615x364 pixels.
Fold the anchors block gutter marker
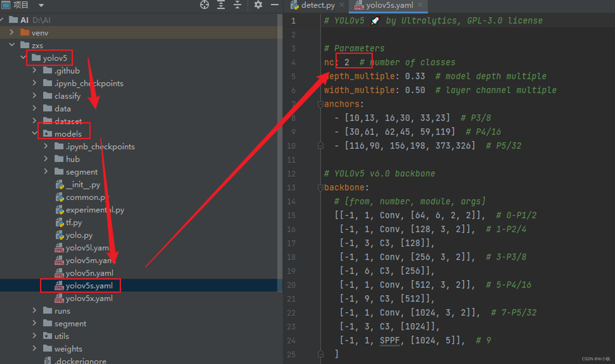[x=320, y=104]
